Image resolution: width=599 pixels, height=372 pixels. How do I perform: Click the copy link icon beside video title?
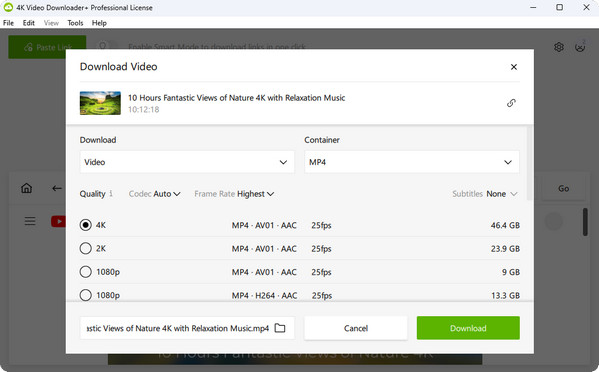(511, 103)
